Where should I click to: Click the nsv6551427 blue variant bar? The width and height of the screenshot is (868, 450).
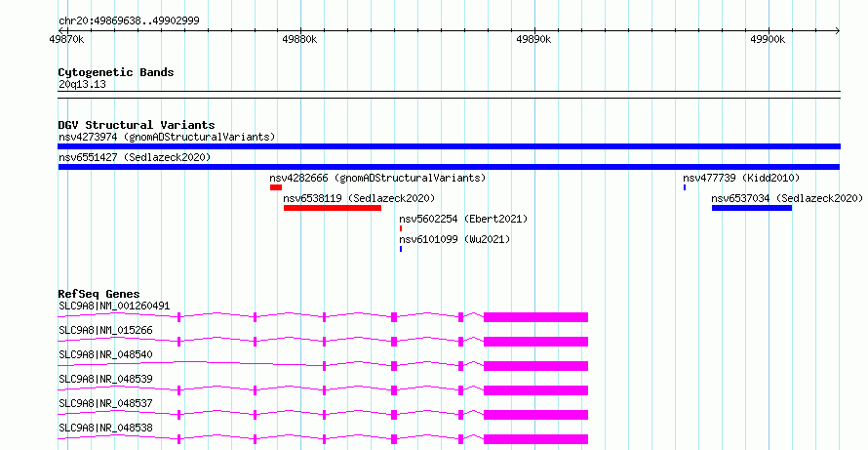tap(449, 167)
